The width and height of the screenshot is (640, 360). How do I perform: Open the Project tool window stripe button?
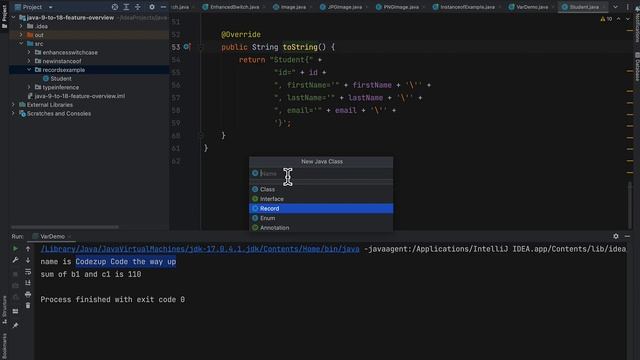pyautogui.click(x=4, y=16)
